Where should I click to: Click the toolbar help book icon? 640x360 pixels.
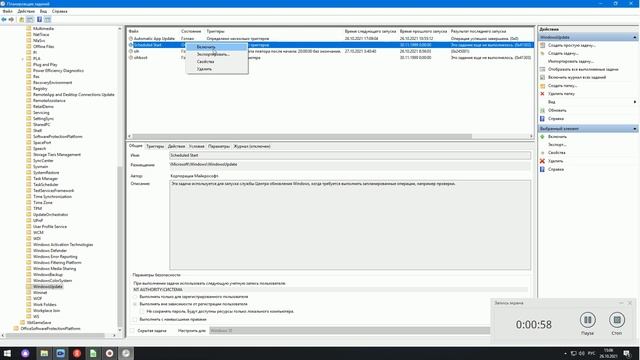coord(40,20)
